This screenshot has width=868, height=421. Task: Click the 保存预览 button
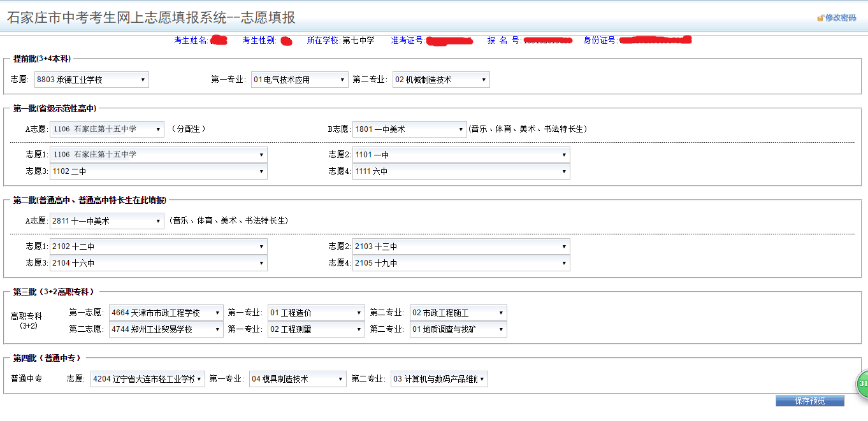click(x=809, y=401)
